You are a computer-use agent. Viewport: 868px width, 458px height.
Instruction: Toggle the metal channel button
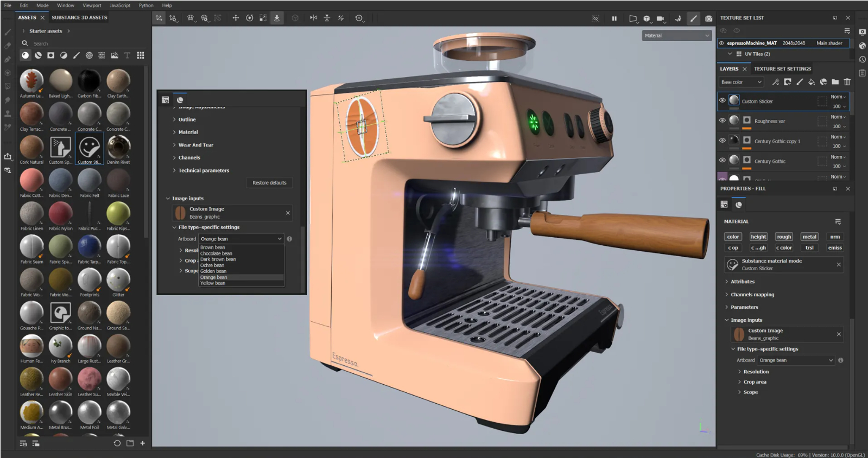(x=809, y=237)
